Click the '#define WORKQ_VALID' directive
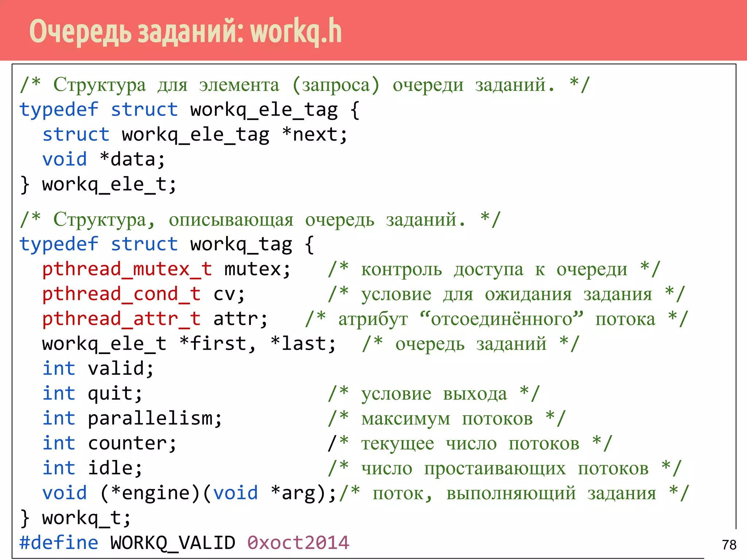Screen dimensions: 747x560 click(x=127, y=543)
